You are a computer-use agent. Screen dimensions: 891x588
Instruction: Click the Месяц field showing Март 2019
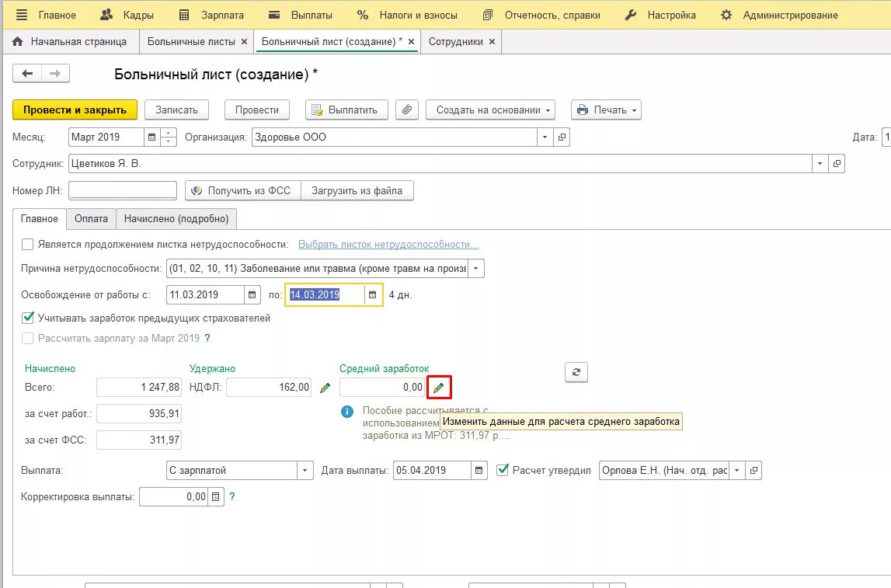[x=106, y=137]
